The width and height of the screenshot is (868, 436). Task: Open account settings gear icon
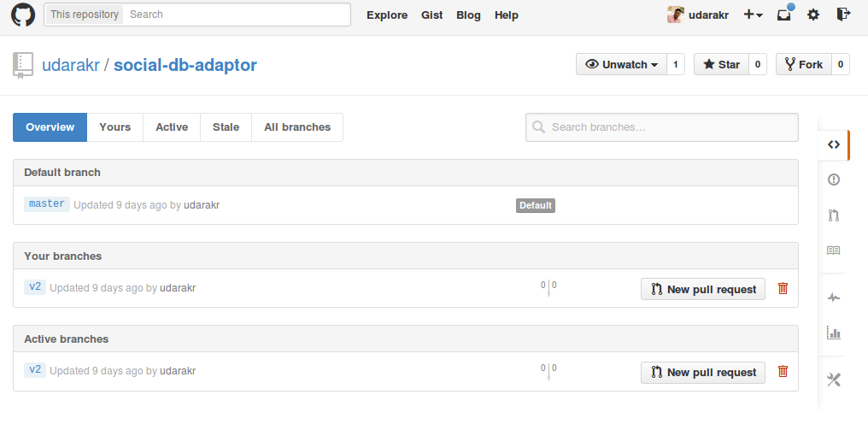(813, 15)
